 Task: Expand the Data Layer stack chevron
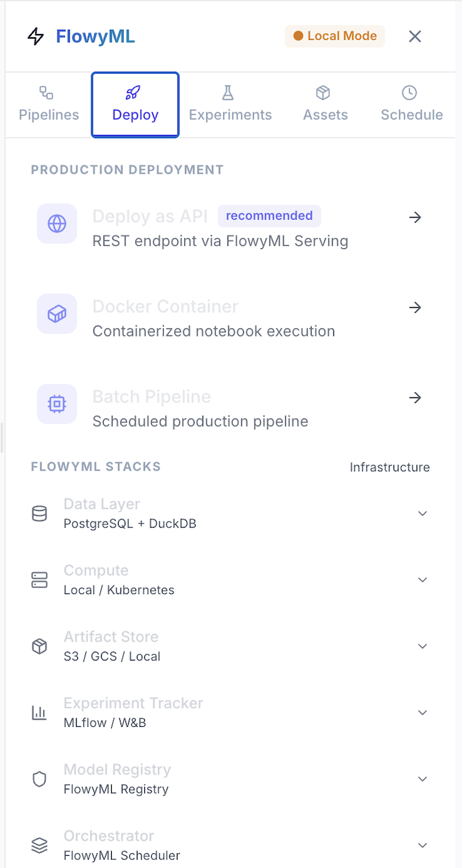pyautogui.click(x=423, y=514)
